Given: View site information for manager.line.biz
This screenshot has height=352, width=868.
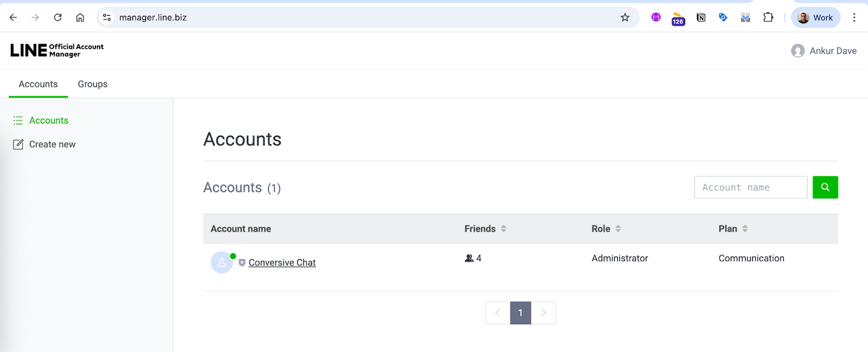Looking at the screenshot, I should (107, 17).
